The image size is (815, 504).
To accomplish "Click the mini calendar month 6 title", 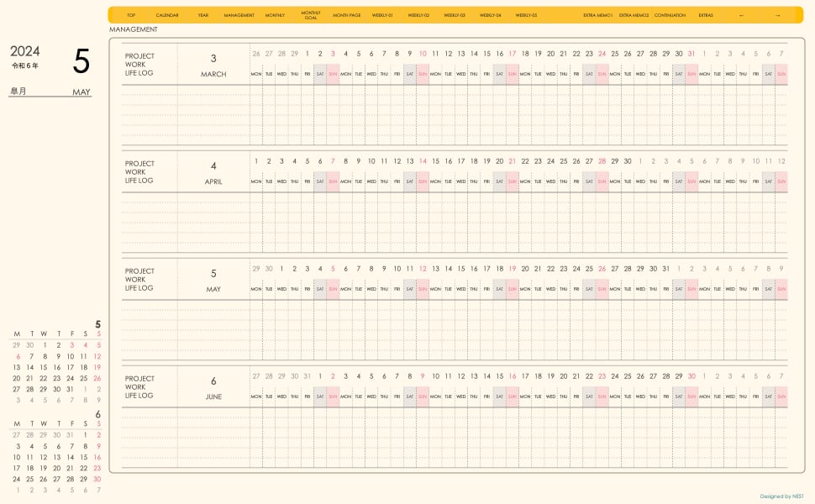I will [x=97, y=414].
